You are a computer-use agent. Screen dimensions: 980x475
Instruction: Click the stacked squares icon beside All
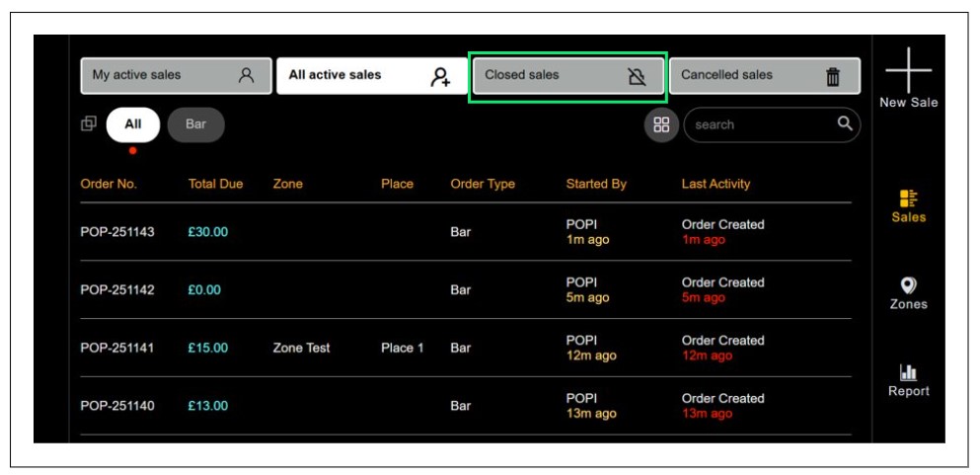(x=89, y=124)
